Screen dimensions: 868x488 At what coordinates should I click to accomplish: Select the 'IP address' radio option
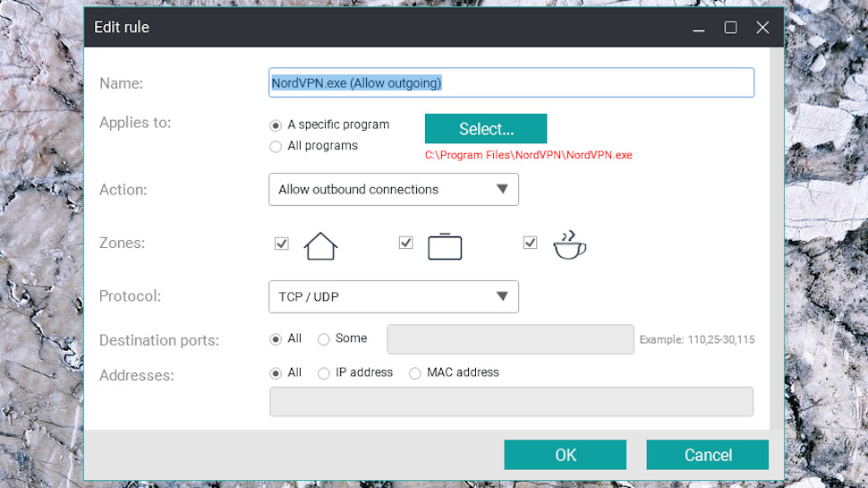324,373
